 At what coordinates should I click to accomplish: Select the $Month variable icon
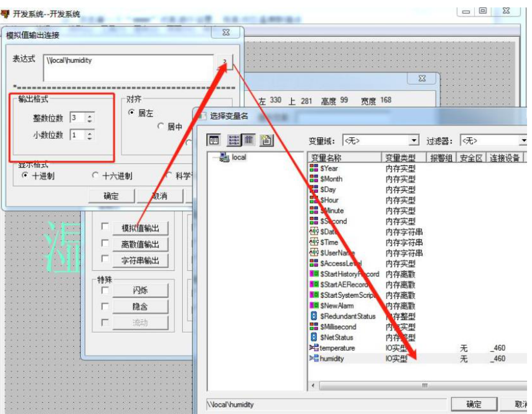[x=314, y=179]
